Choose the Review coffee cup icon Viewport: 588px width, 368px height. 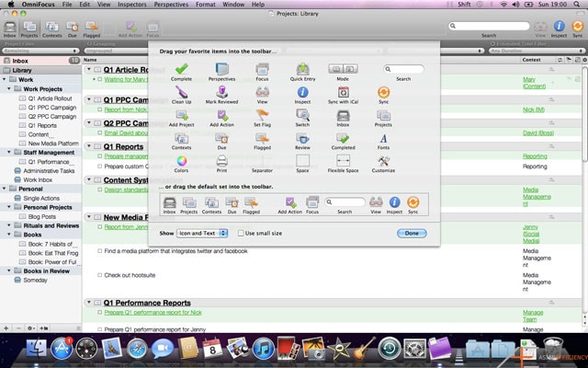coord(302,138)
